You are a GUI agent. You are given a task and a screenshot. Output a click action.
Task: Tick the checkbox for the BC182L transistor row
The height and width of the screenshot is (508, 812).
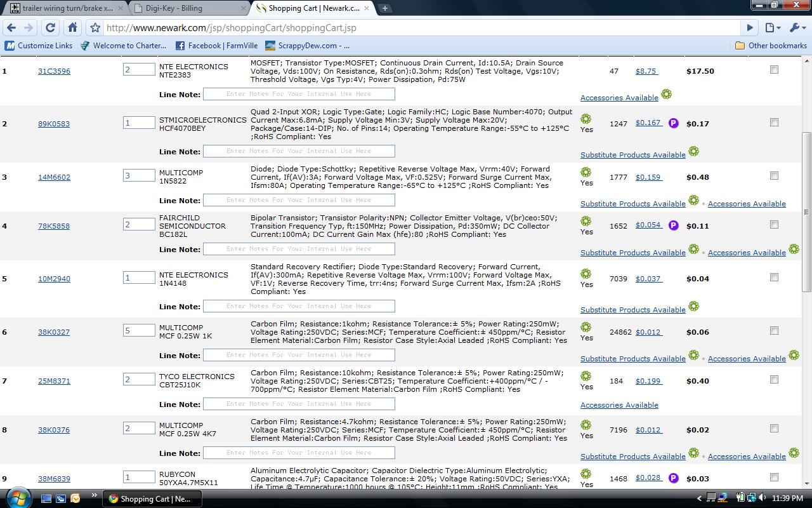[774, 225]
